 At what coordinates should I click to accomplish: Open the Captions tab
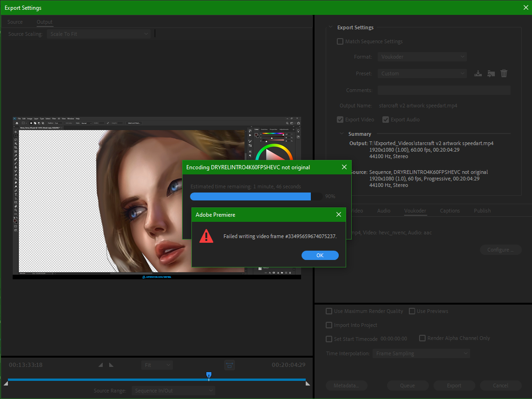[x=450, y=211]
